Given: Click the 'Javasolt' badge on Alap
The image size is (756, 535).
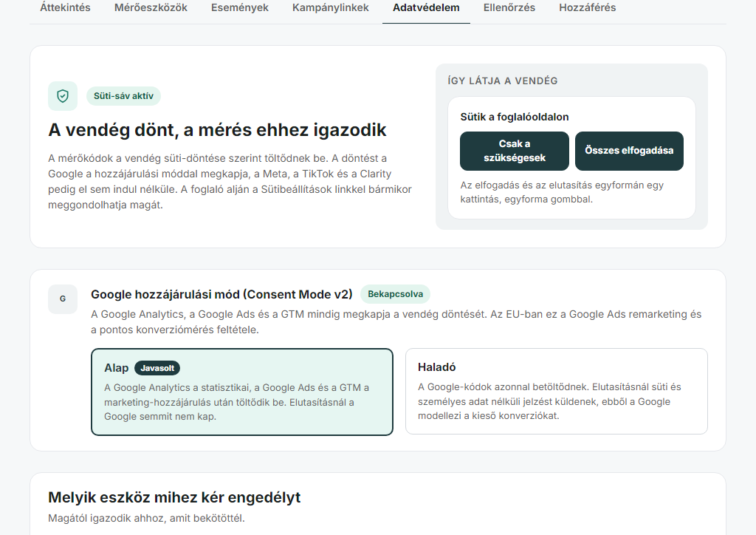Looking at the screenshot, I should click(157, 368).
